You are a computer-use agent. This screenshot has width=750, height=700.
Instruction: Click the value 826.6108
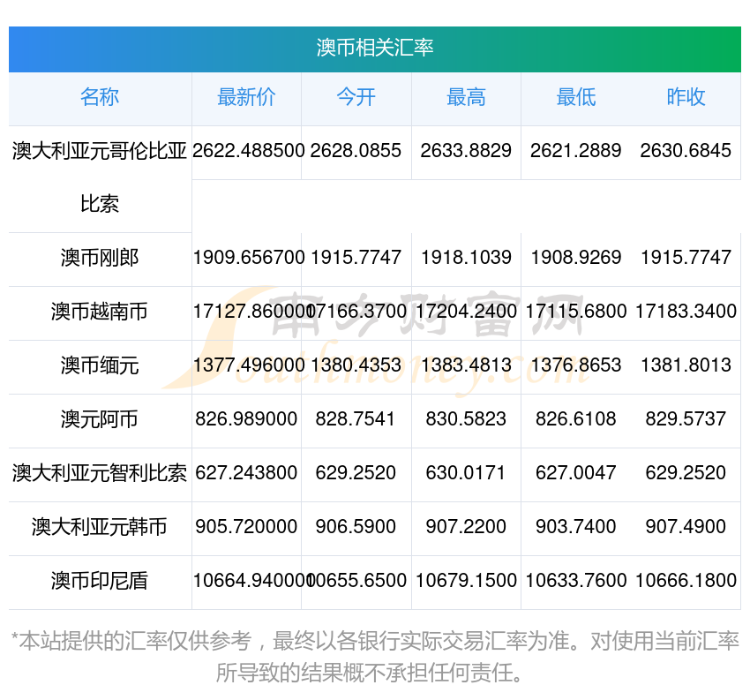[576, 419]
